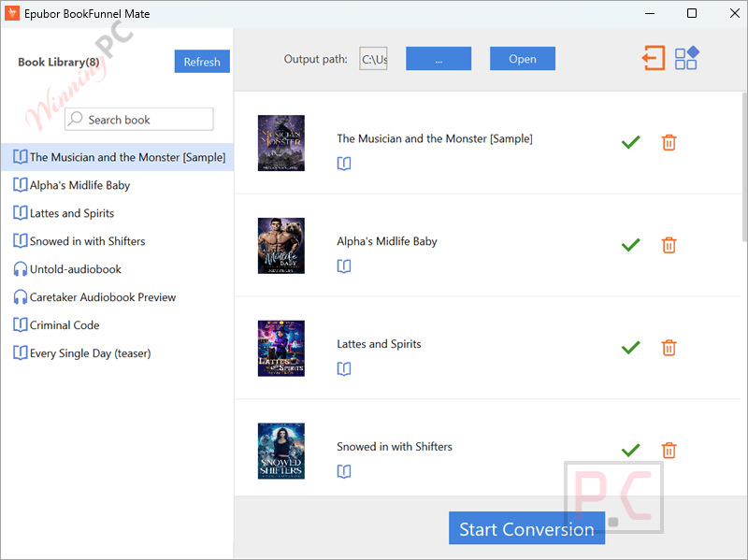Browse output path with the ... button

click(x=439, y=59)
